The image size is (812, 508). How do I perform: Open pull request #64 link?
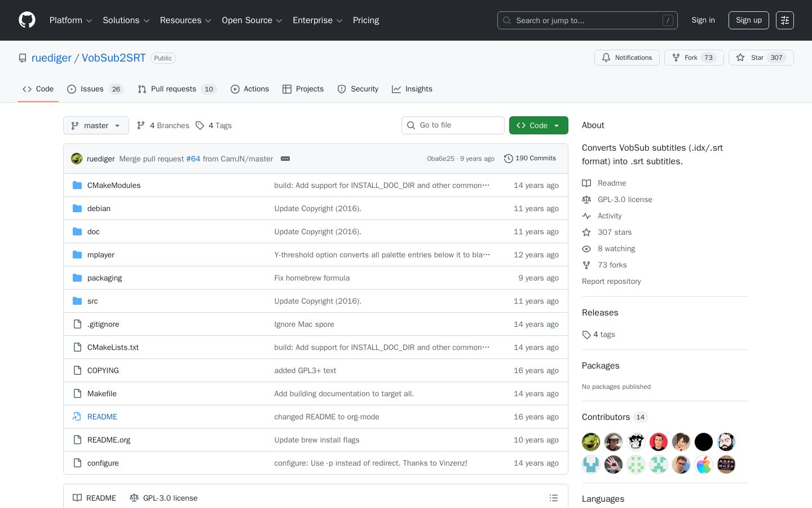click(x=193, y=159)
